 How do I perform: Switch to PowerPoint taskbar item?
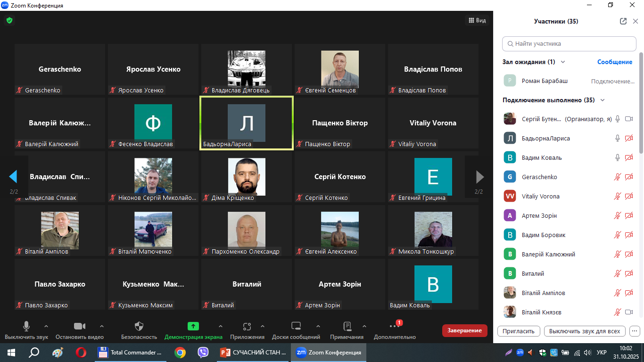coord(254,352)
